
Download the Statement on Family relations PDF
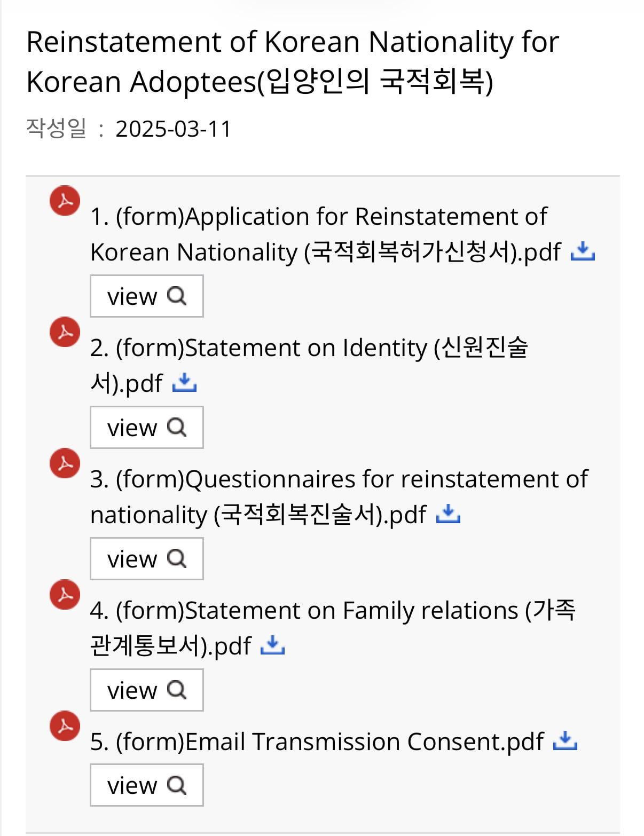pyautogui.click(x=272, y=645)
